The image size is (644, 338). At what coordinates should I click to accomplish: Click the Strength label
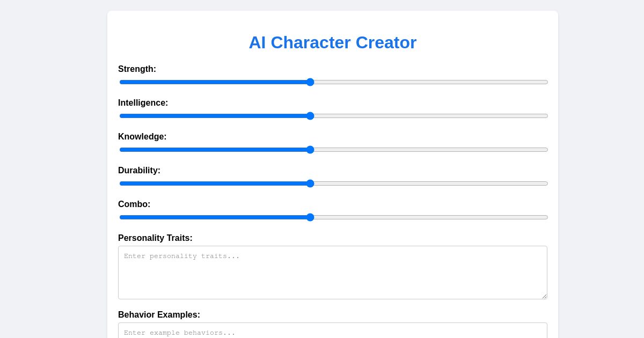click(137, 69)
